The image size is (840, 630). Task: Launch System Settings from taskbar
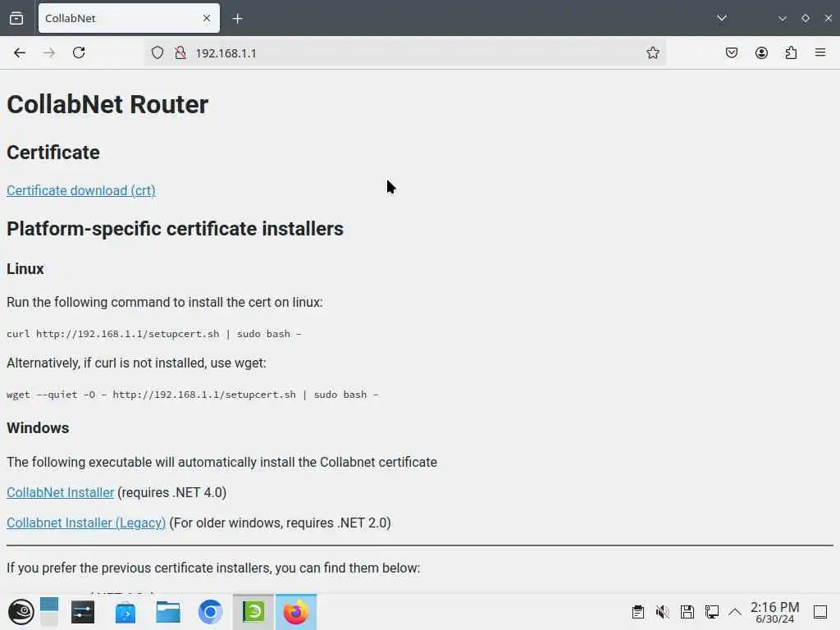(x=83, y=612)
